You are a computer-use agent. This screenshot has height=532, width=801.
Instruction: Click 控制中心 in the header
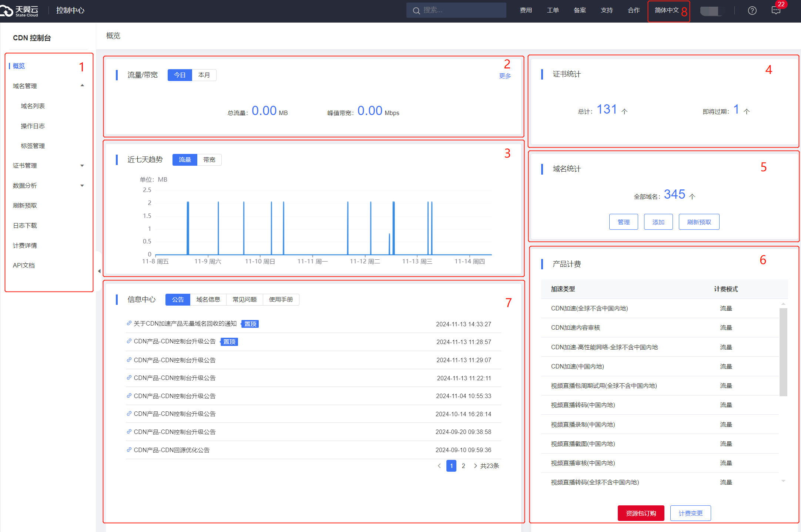coord(70,10)
